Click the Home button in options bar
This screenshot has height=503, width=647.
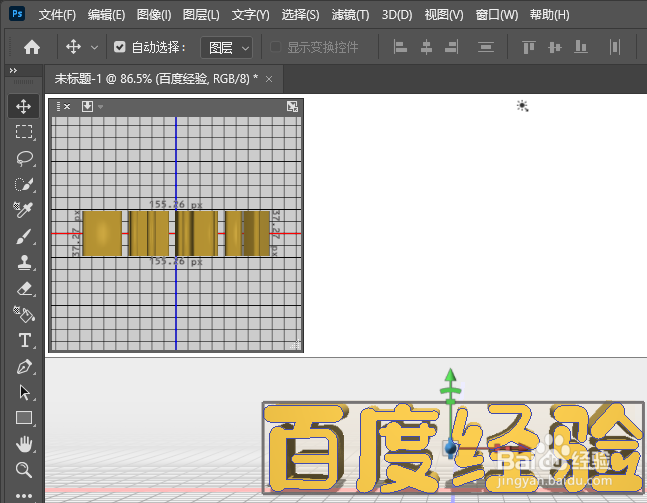point(32,47)
